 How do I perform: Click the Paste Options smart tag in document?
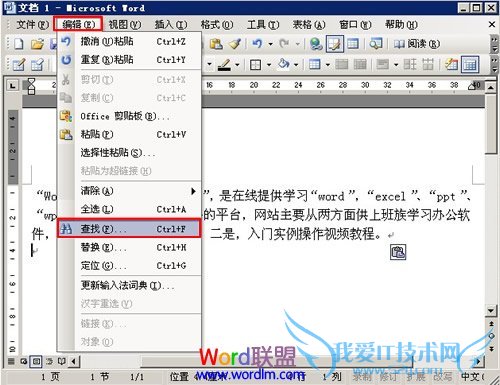(398, 252)
